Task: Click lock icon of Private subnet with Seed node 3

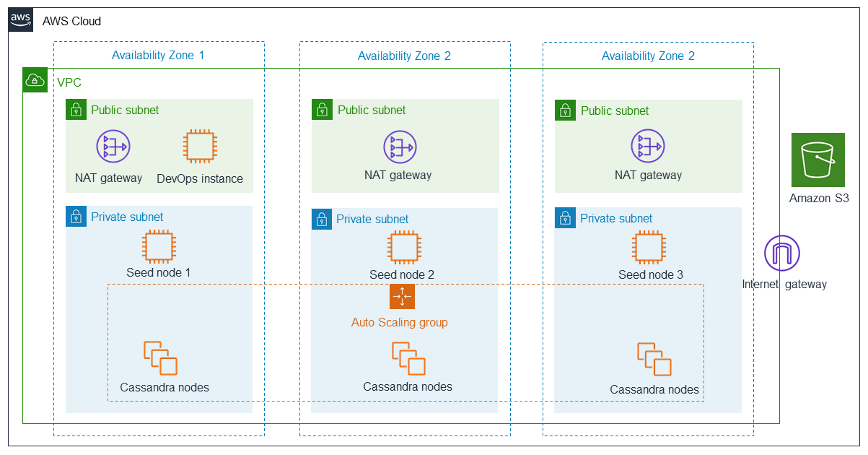Action: click(x=565, y=218)
